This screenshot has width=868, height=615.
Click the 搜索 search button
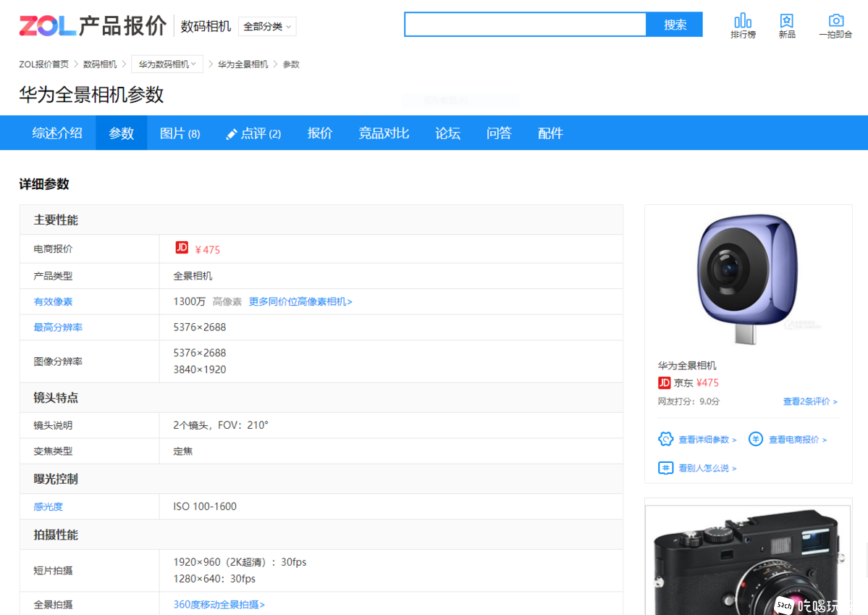pos(674,25)
